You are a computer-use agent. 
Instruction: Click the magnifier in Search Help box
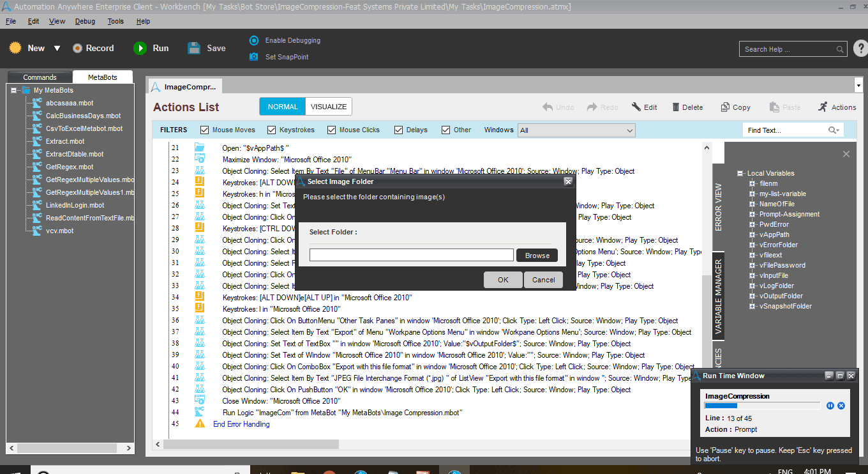(x=841, y=49)
